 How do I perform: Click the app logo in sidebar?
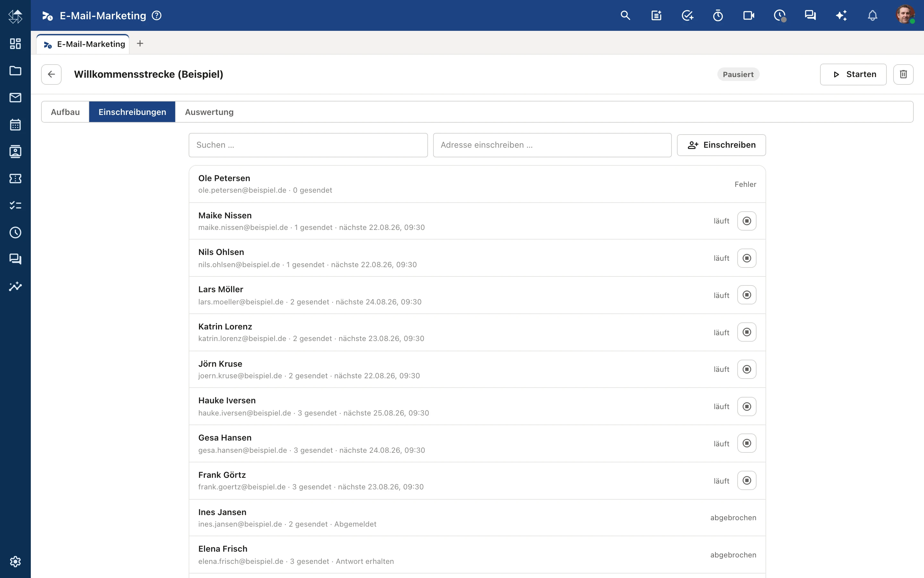pyautogui.click(x=15, y=16)
